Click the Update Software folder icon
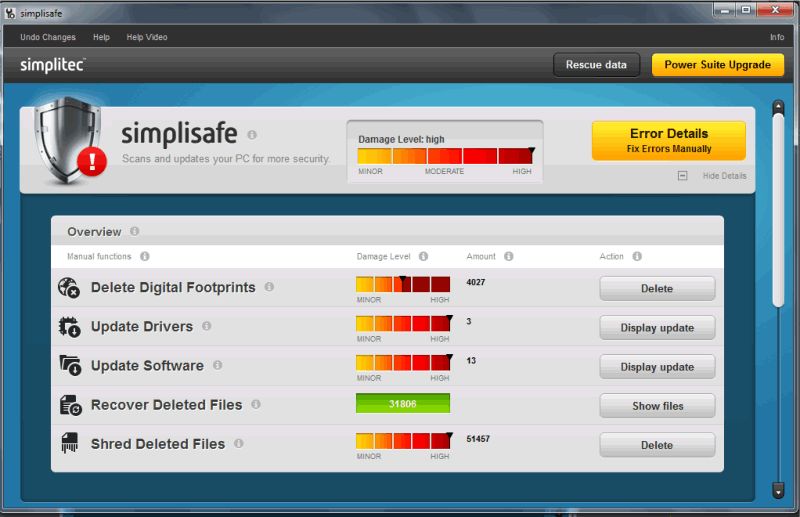Image resolution: width=800 pixels, height=517 pixels. [x=70, y=365]
